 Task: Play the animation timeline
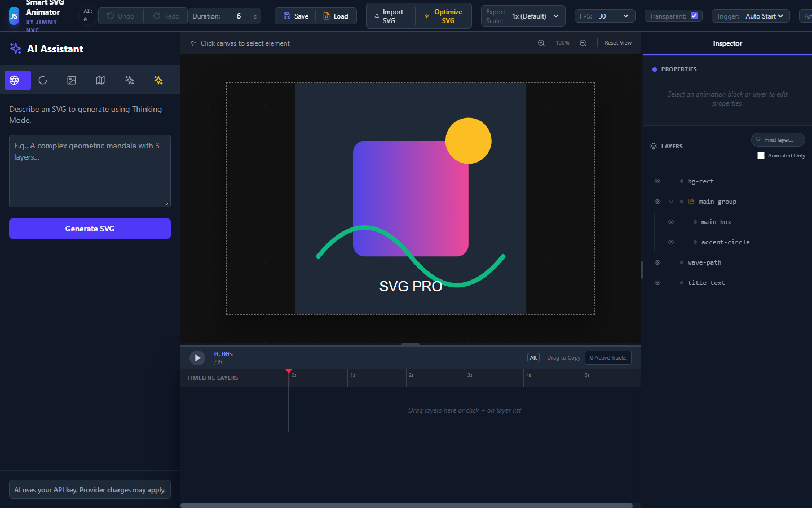(x=197, y=358)
